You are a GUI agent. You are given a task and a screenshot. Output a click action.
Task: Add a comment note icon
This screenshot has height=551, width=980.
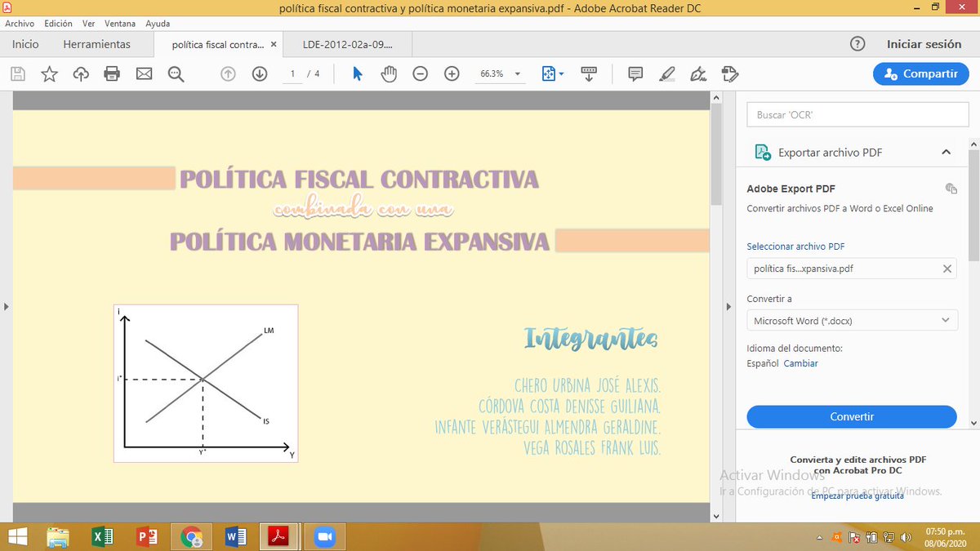pyautogui.click(x=635, y=73)
